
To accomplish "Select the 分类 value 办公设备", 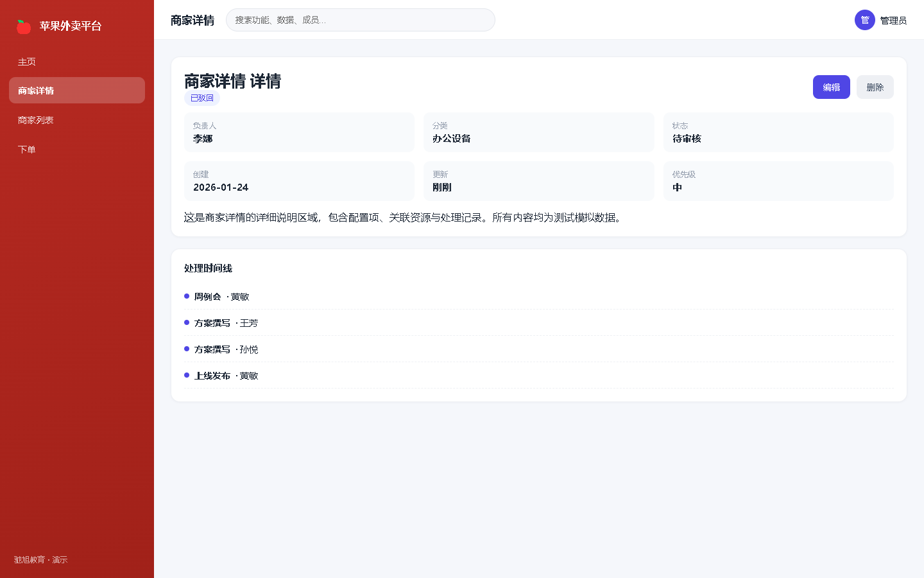I will point(452,139).
